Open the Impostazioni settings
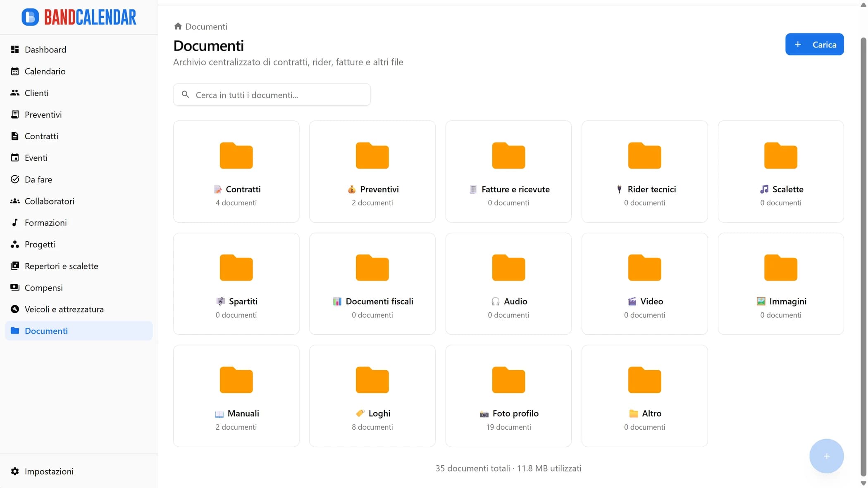This screenshot has height=488, width=868. click(49, 471)
